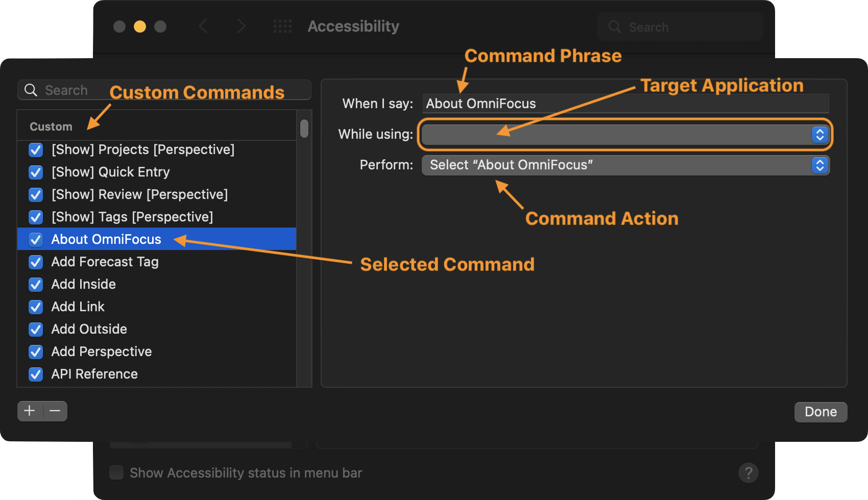Open the show-all grid icon
This screenshot has height=500, width=868.
pyautogui.click(x=282, y=26)
